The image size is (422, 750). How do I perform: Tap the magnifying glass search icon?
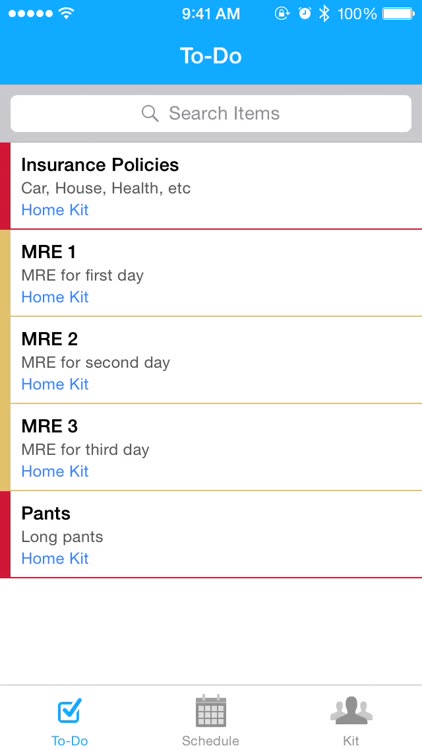coord(150,113)
